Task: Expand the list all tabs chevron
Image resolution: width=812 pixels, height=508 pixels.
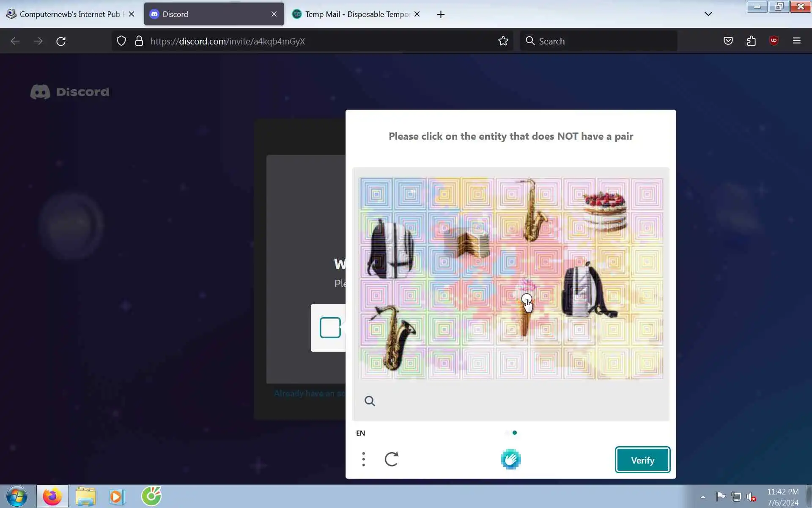Action: (708, 14)
